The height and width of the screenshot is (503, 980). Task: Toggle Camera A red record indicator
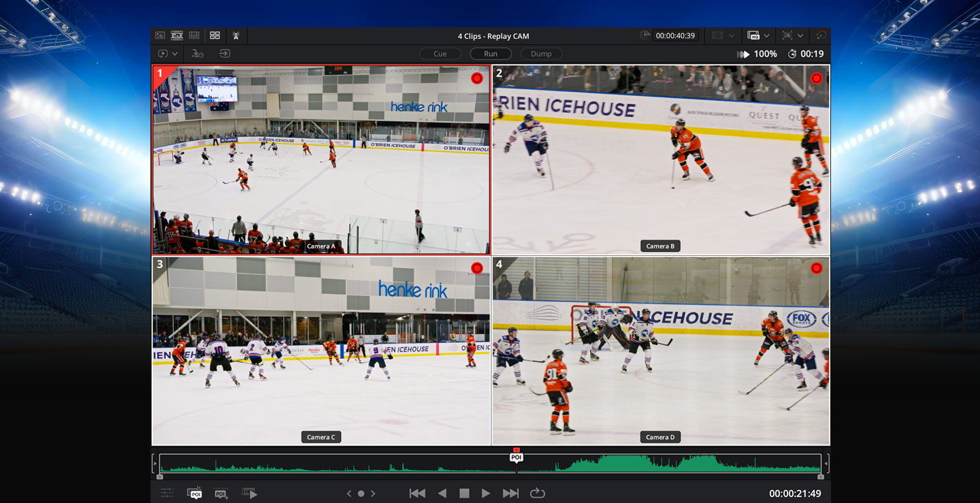pyautogui.click(x=477, y=78)
